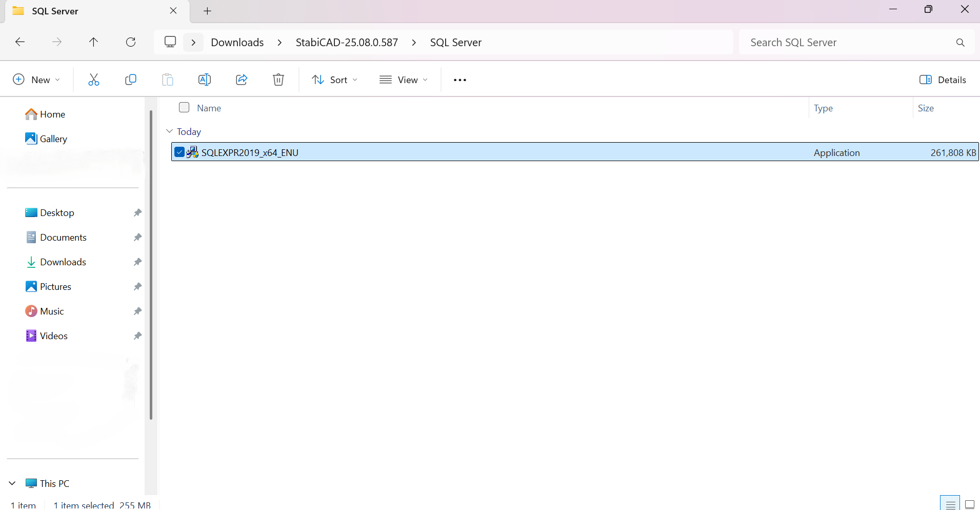Minimize the File Explorer window
The image size is (980, 510).
(x=893, y=9)
